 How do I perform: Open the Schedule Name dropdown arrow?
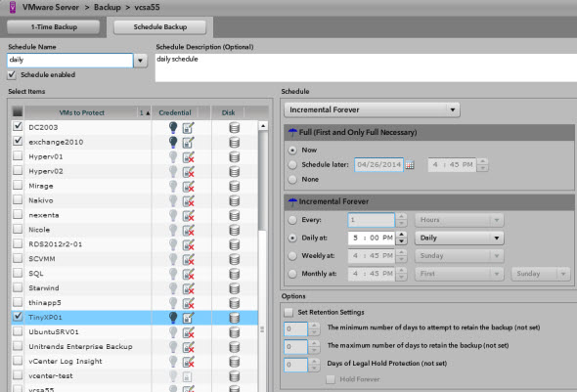pyautogui.click(x=140, y=61)
